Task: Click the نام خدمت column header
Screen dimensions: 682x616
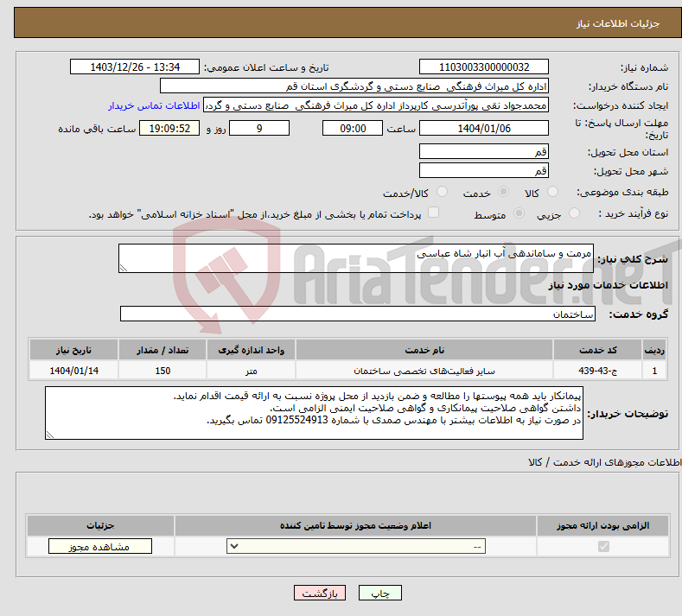Action: (424, 350)
